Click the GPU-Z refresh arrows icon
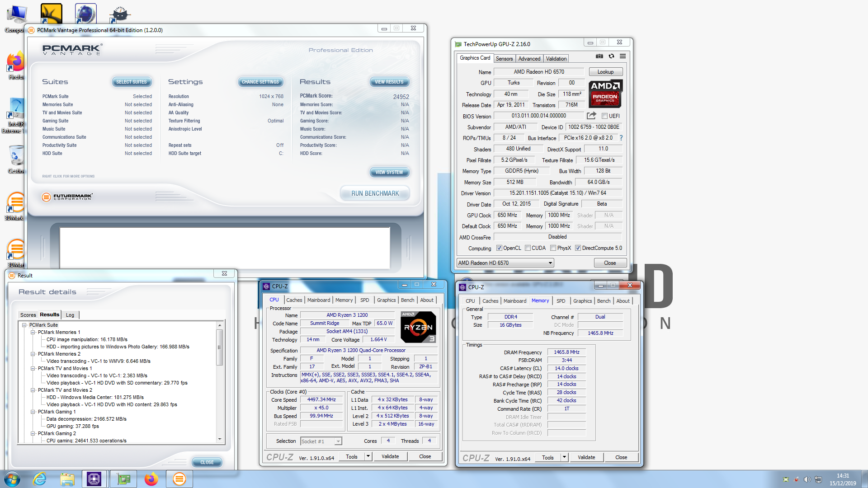This screenshot has height=488, width=868. [x=611, y=56]
